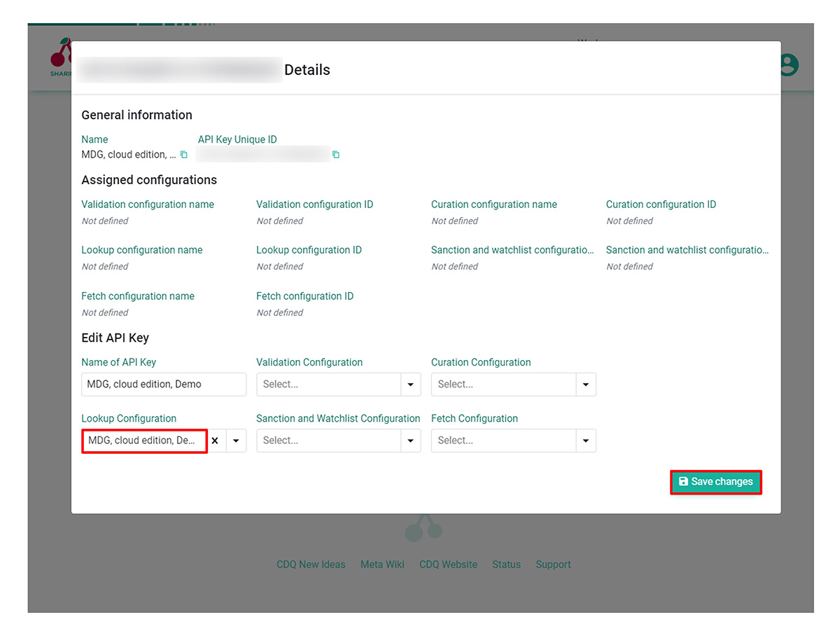Click the General information heading
The width and height of the screenshot is (840, 636).
pos(136,115)
